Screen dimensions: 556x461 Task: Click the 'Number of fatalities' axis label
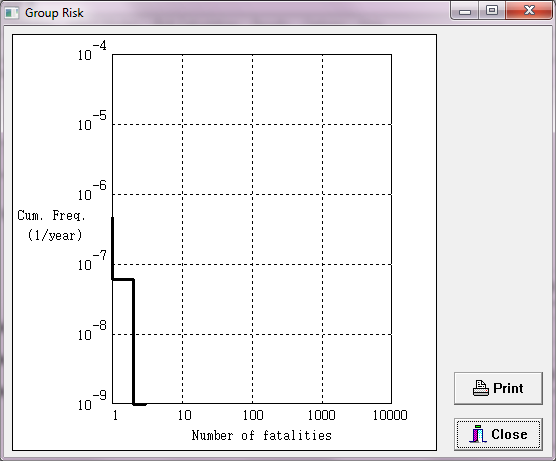tap(262, 435)
